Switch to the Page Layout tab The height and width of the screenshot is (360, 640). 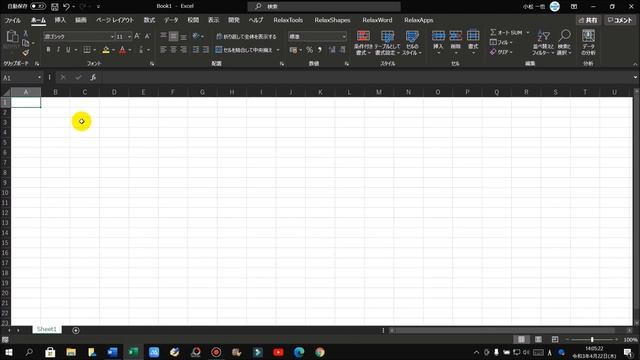(x=115, y=20)
